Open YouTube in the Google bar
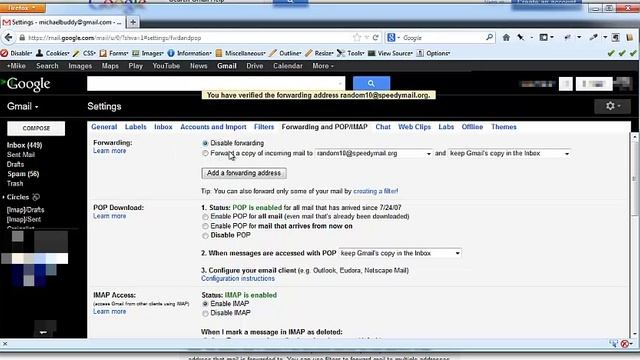 pyautogui.click(x=166, y=66)
